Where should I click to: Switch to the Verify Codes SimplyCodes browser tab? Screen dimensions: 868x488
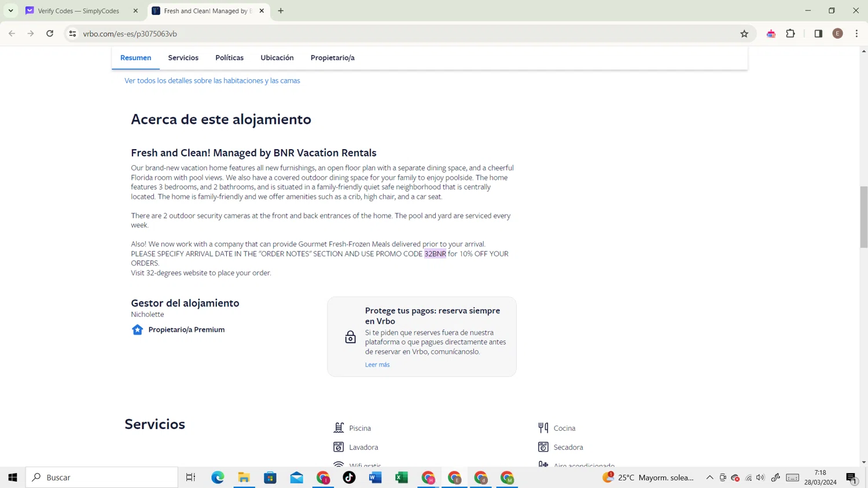coord(82,10)
